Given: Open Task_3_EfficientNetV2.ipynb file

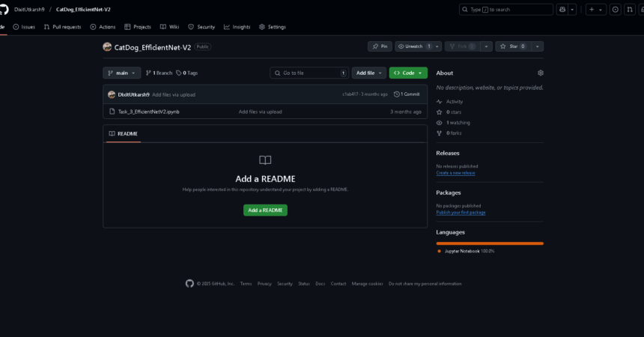Looking at the screenshot, I should click(x=149, y=112).
